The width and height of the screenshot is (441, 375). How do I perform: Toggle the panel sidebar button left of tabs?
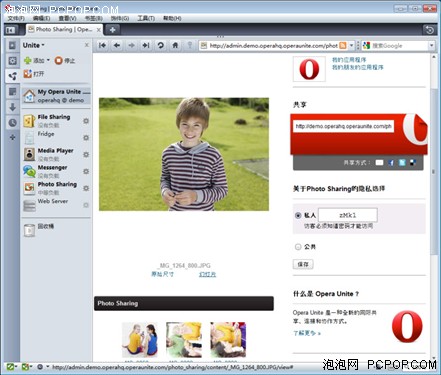[10, 30]
